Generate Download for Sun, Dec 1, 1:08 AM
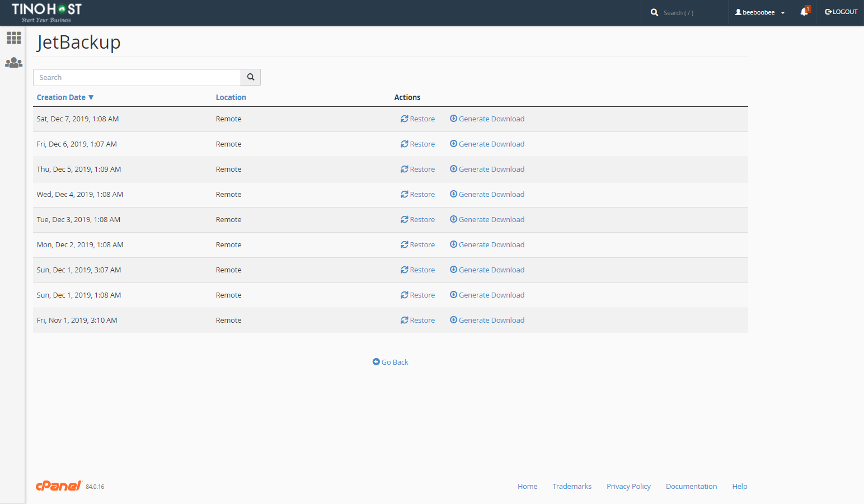Screen dimensions: 864x504 [x=487, y=295]
